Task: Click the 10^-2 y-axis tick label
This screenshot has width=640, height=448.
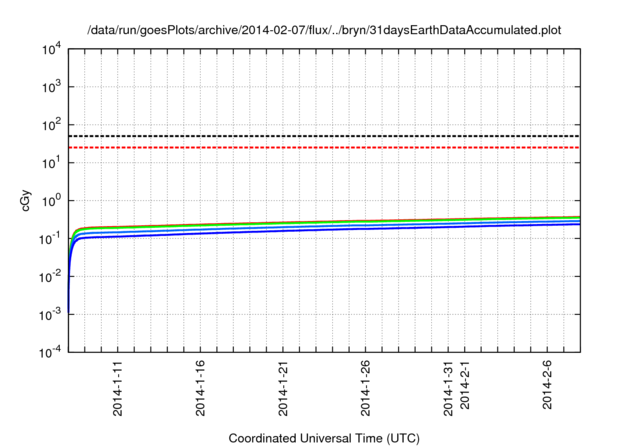Action: click(51, 277)
